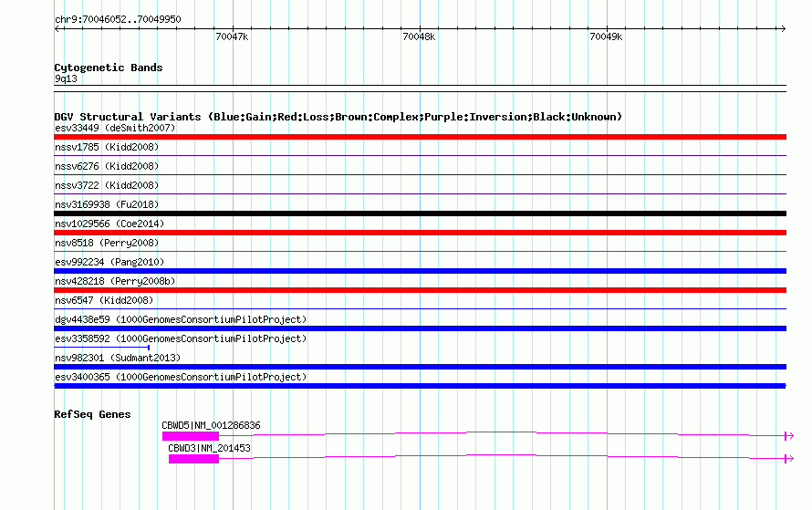Click the blue bar for dgv4438e59

(420, 328)
